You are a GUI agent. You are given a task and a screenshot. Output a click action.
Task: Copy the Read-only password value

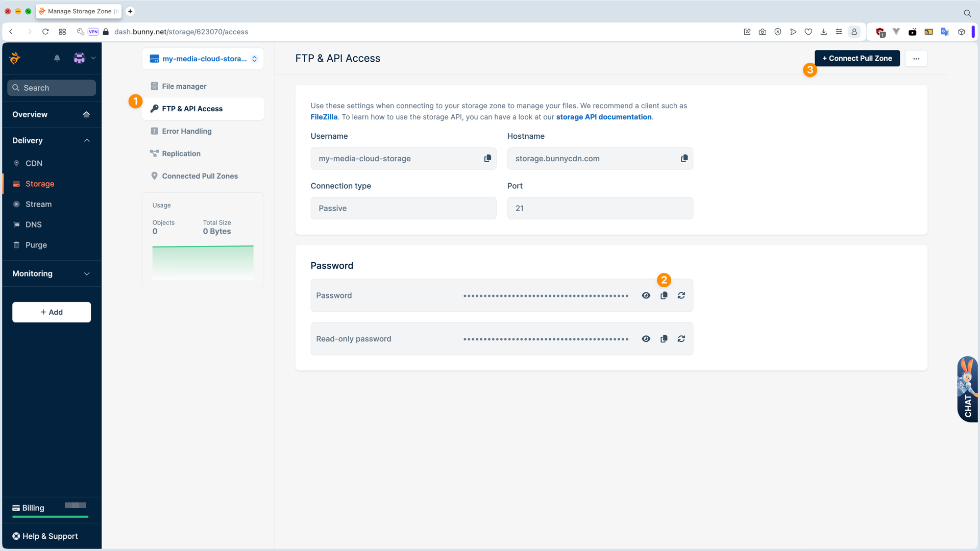[664, 339]
